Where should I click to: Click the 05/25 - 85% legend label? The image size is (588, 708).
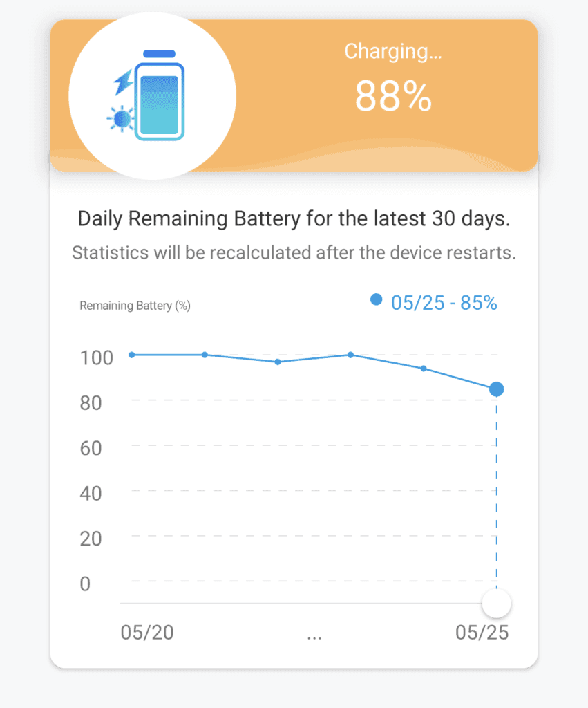pos(444,302)
